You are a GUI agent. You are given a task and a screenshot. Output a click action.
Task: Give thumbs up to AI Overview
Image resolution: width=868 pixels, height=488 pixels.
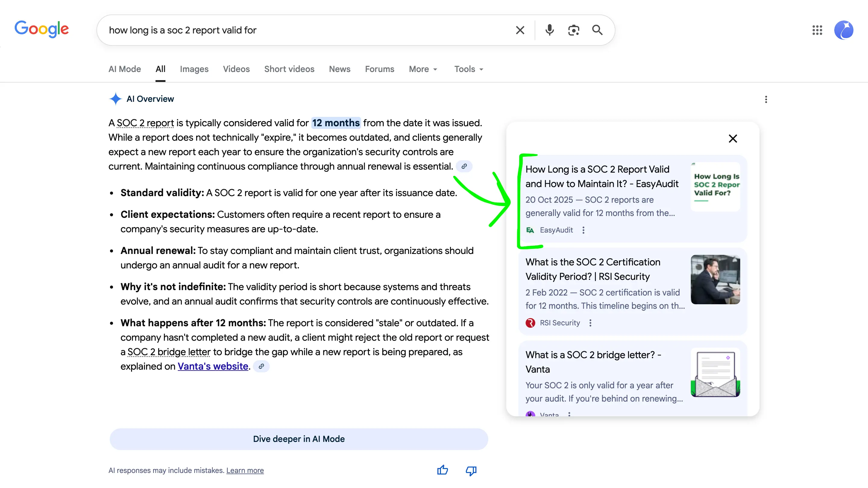coord(442,470)
